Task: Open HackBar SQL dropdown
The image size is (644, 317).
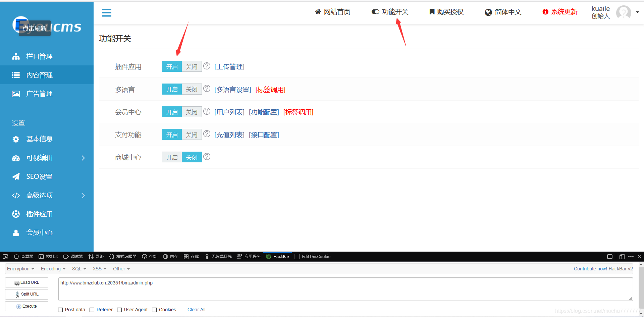Action: pyautogui.click(x=79, y=269)
